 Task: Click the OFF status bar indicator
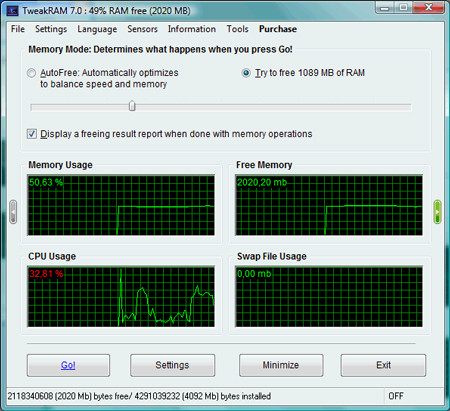click(396, 396)
